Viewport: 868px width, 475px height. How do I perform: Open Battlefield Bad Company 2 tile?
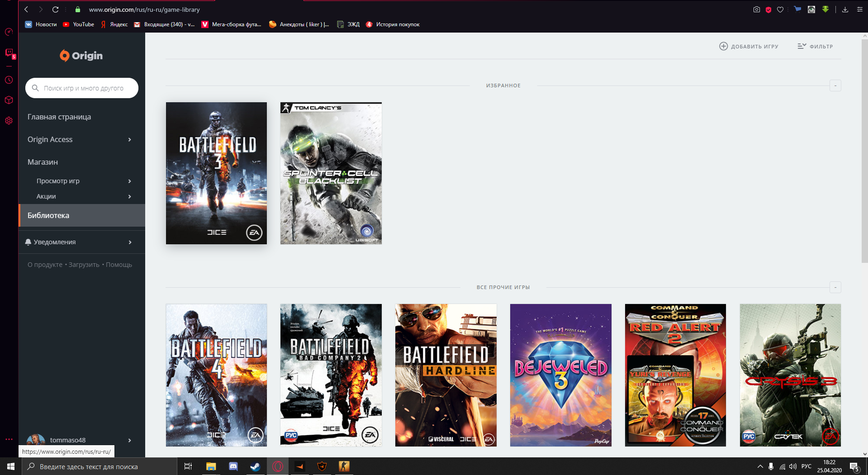(331, 375)
